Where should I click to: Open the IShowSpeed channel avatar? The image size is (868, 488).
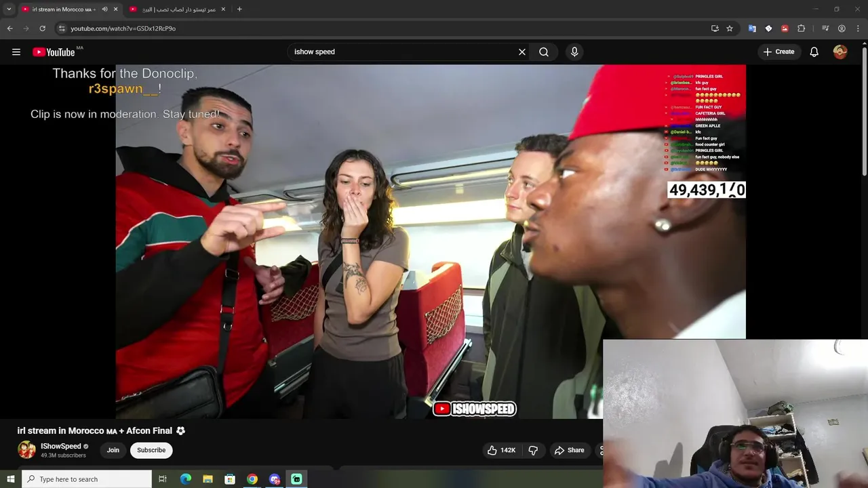pyautogui.click(x=26, y=450)
